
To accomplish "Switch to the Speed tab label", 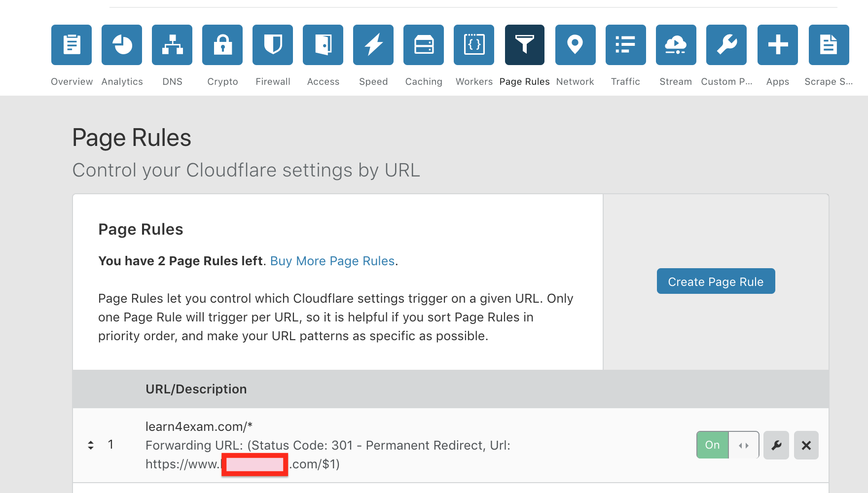I will click(x=373, y=82).
